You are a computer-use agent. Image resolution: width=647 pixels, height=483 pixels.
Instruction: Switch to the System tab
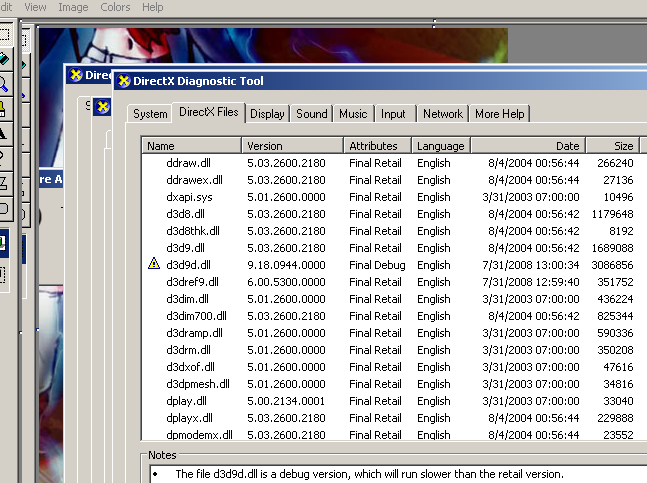pyautogui.click(x=150, y=114)
